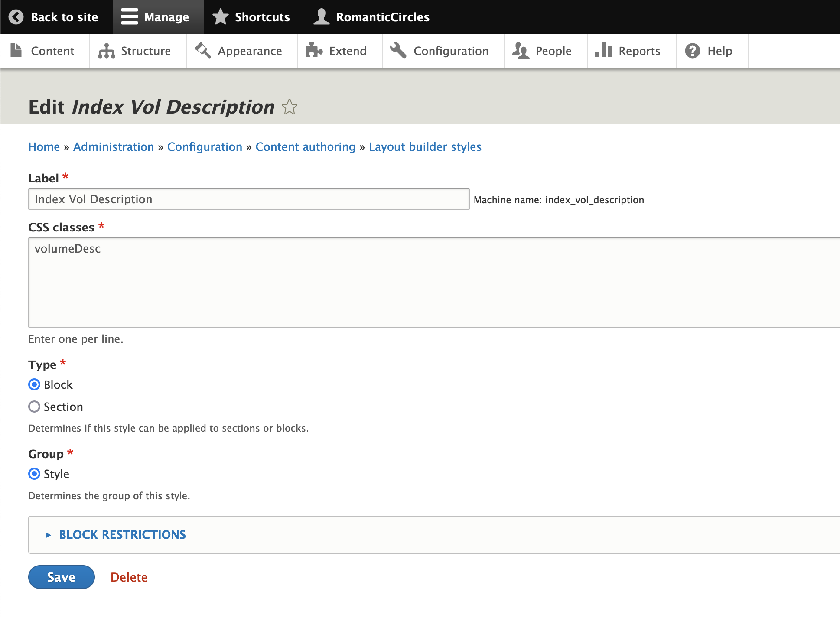Click the Configuration wrench icon
Screen dimensions: 840x618
(x=398, y=51)
